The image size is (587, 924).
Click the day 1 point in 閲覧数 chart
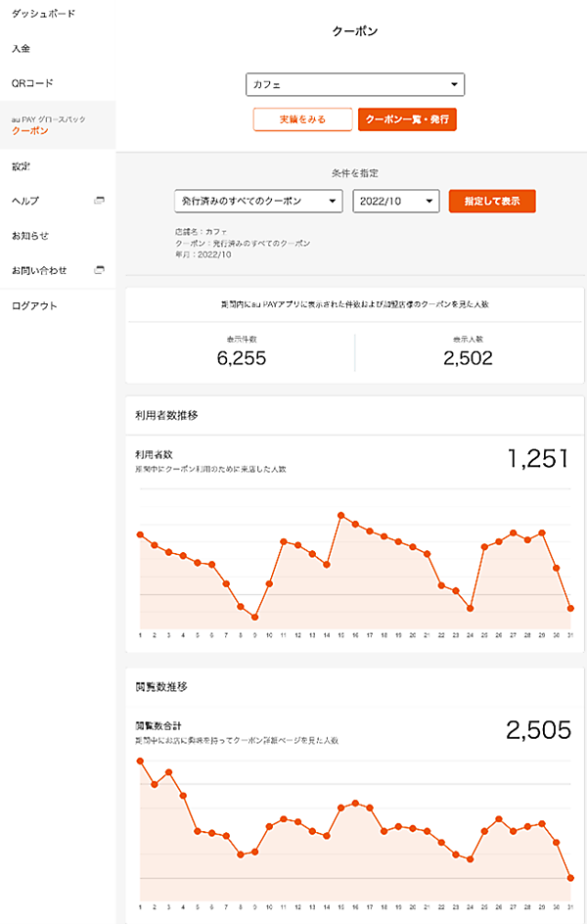pyautogui.click(x=140, y=761)
